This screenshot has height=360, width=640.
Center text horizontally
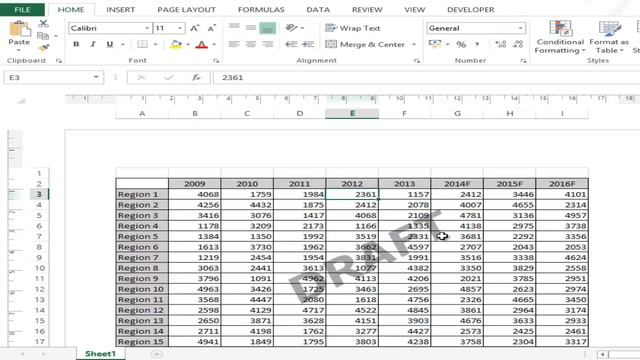click(x=251, y=44)
